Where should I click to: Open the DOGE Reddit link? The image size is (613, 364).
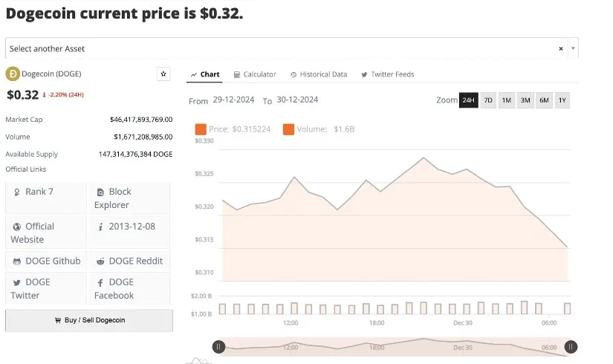129,261
